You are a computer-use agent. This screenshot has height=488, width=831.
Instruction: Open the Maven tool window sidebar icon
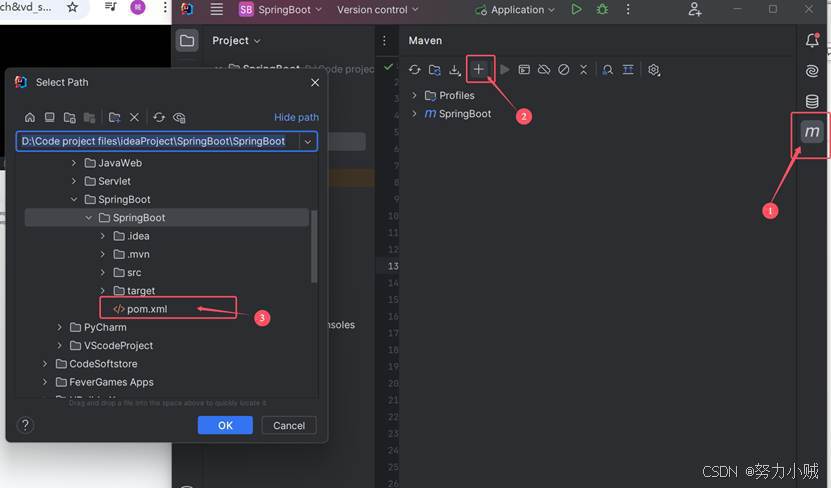click(x=812, y=132)
